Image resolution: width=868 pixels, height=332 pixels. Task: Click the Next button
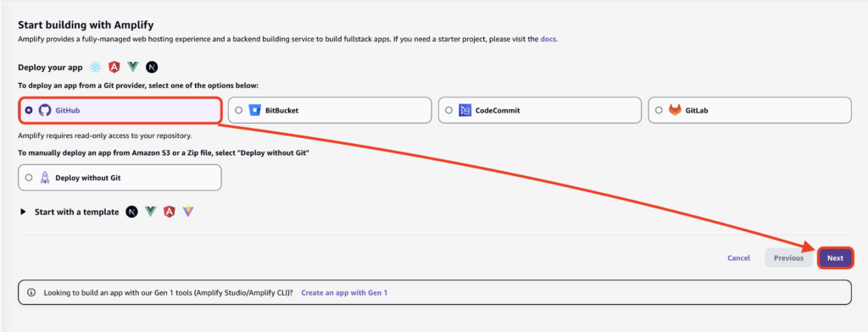tap(835, 257)
